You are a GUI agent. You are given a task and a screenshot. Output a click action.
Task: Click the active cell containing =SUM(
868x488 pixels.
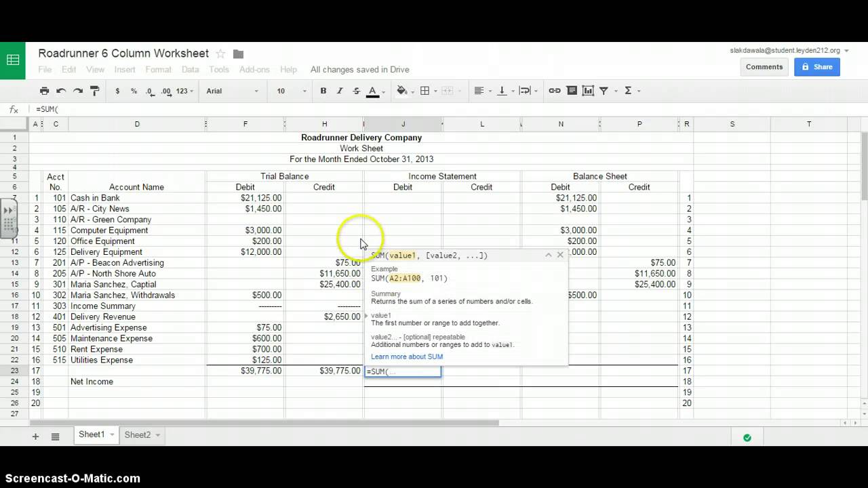pyautogui.click(x=403, y=371)
